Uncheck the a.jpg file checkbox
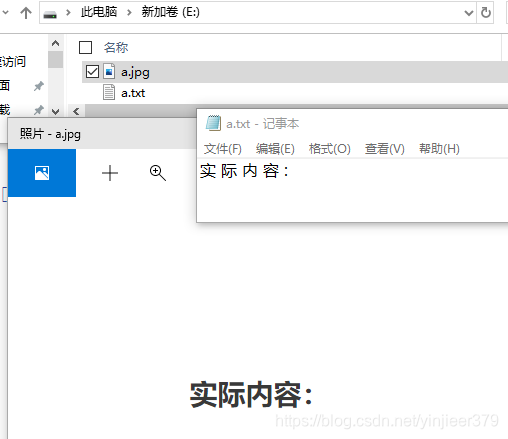The width and height of the screenshot is (508, 439). tap(92, 72)
